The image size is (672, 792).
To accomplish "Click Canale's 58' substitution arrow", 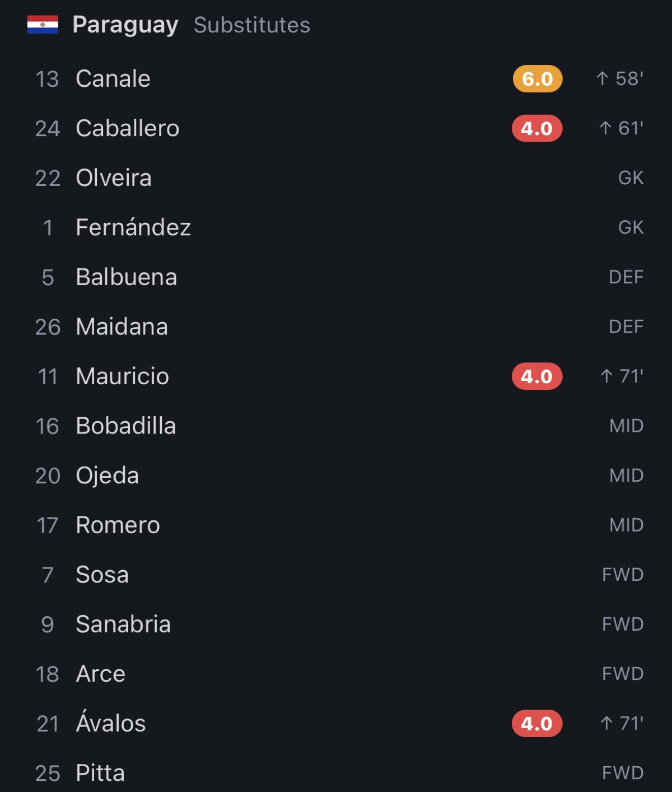I will point(603,78).
